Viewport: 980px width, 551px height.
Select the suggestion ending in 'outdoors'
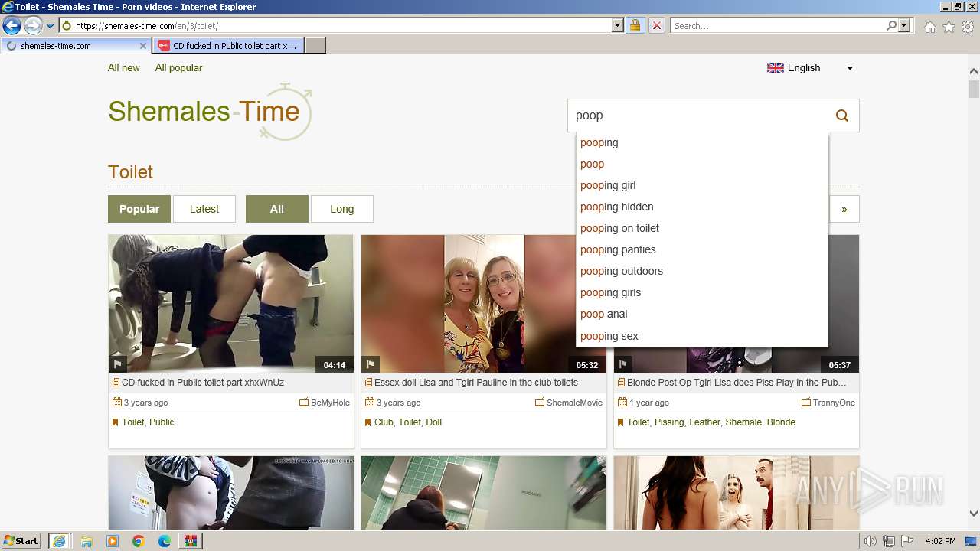[x=701, y=271]
